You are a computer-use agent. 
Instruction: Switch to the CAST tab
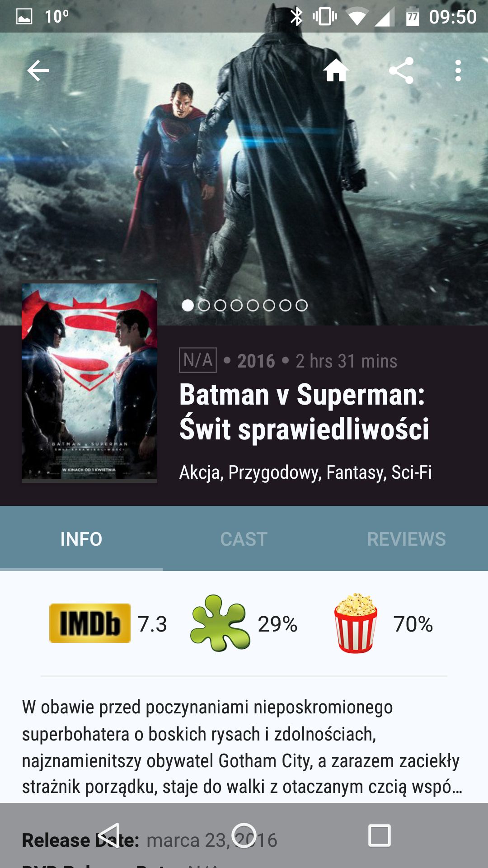pos(244,539)
